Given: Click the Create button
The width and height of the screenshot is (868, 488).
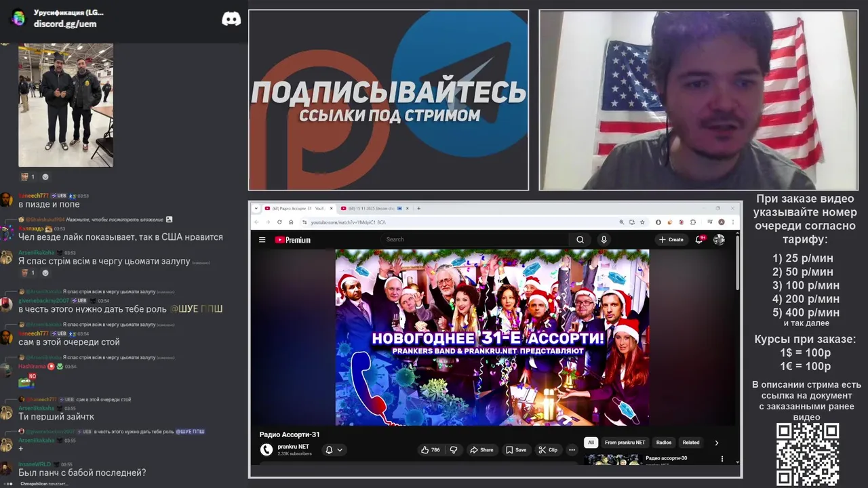Looking at the screenshot, I should (x=671, y=239).
